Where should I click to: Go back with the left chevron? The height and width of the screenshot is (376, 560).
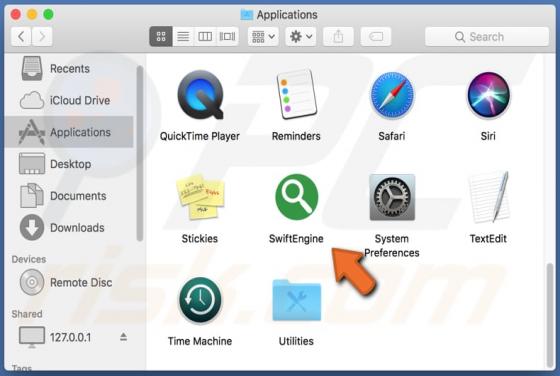21,36
